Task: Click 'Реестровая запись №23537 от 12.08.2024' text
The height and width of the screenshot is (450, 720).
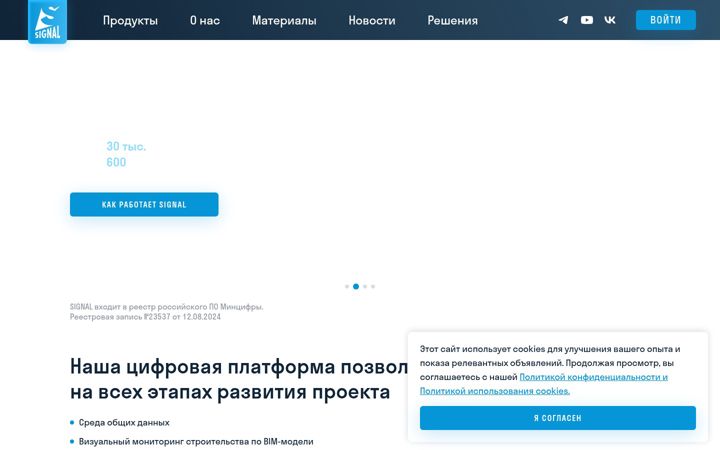Action: click(145, 317)
